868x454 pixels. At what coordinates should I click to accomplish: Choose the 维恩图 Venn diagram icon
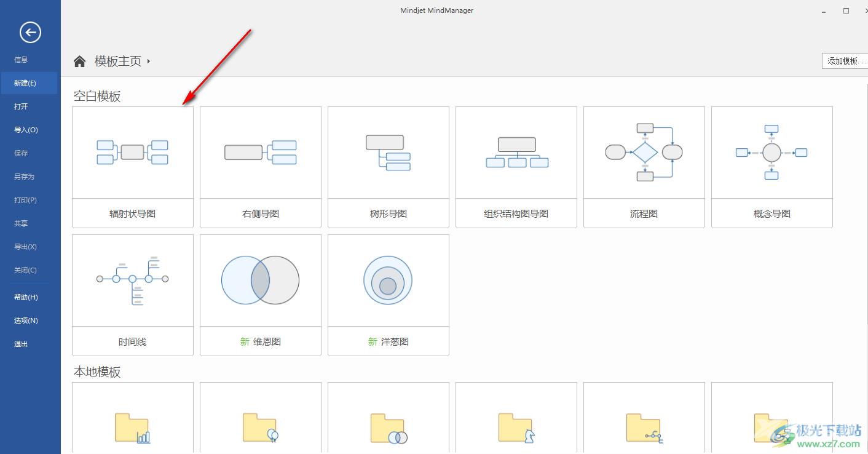click(261, 281)
